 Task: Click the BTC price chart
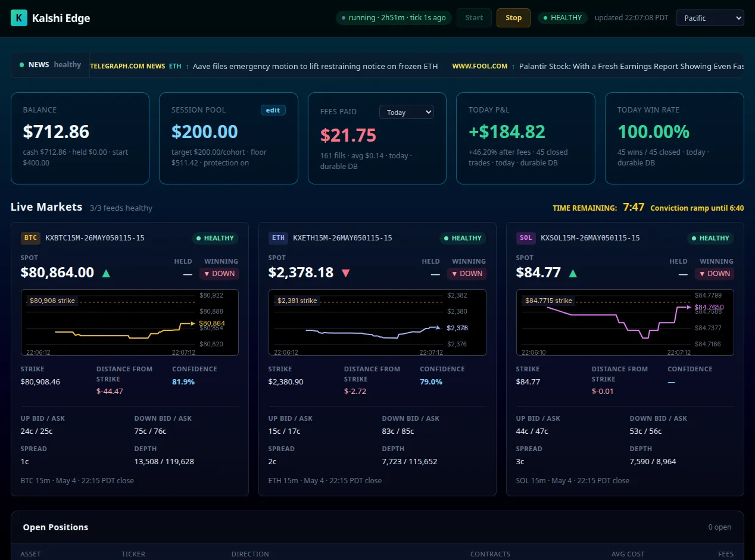[130, 323]
